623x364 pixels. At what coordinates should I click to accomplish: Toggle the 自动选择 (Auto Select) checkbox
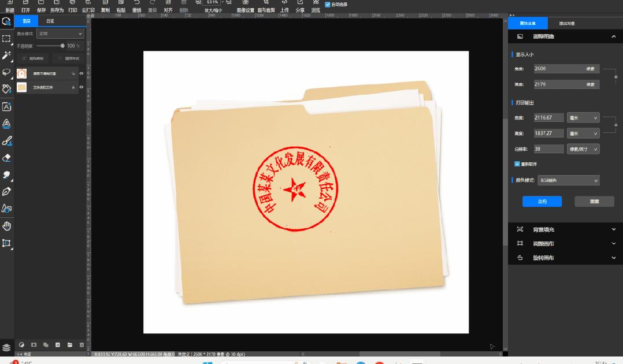(x=327, y=5)
